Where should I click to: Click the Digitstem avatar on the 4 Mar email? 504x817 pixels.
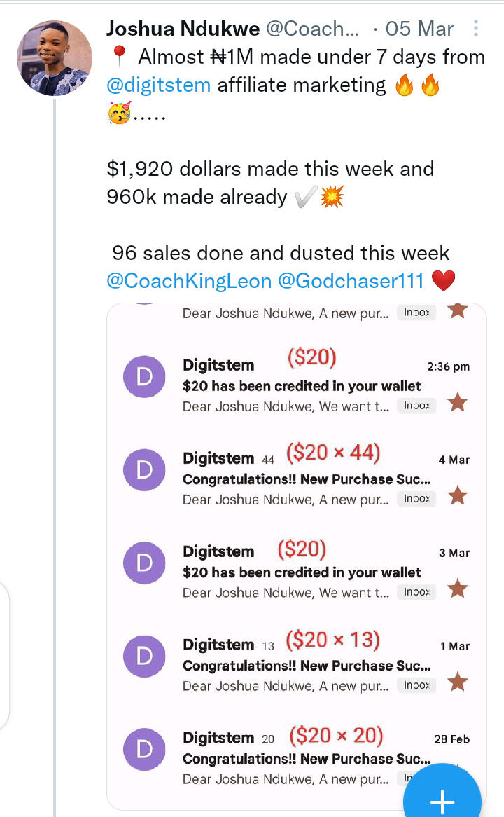(144, 469)
